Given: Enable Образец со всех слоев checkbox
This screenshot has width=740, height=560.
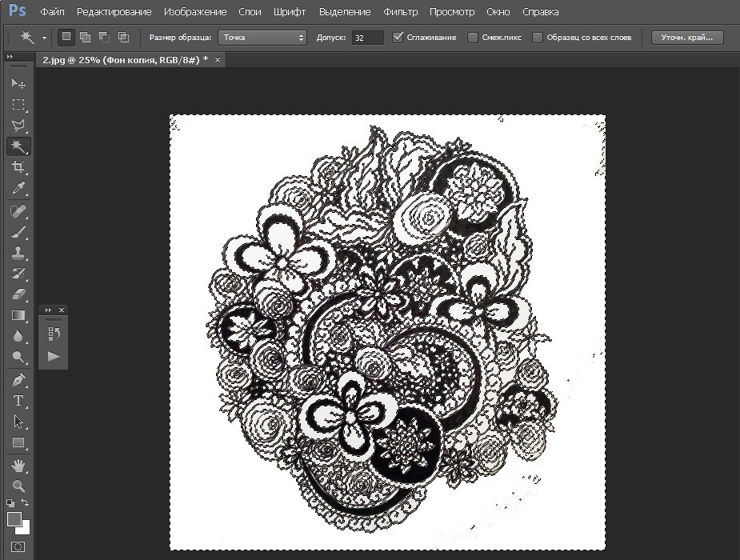Looking at the screenshot, I should 538,38.
